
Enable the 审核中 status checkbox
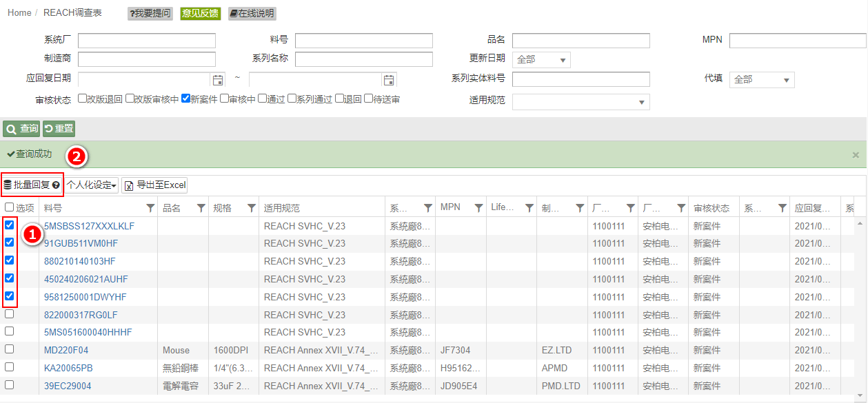click(x=224, y=99)
